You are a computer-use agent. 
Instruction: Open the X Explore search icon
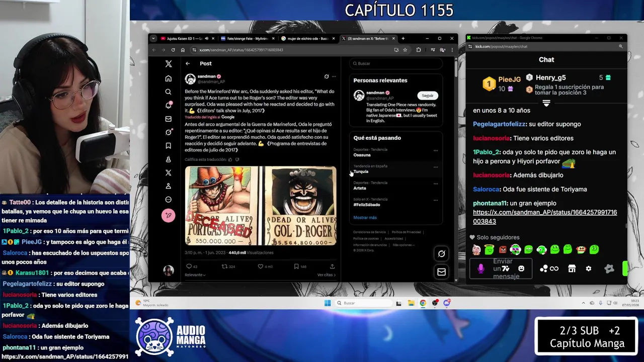(x=169, y=92)
